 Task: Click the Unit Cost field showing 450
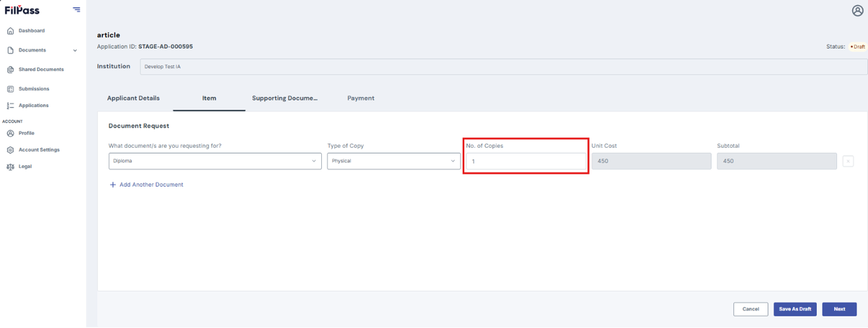click(651, 161)
